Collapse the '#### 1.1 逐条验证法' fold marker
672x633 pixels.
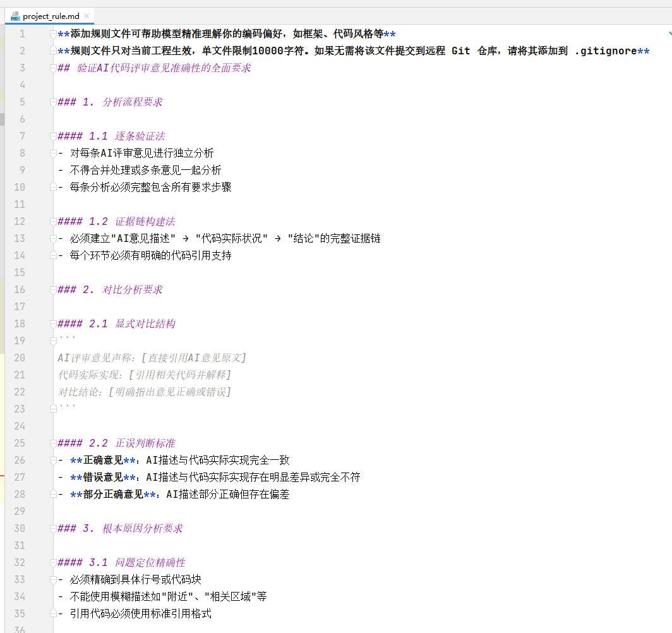53,136
